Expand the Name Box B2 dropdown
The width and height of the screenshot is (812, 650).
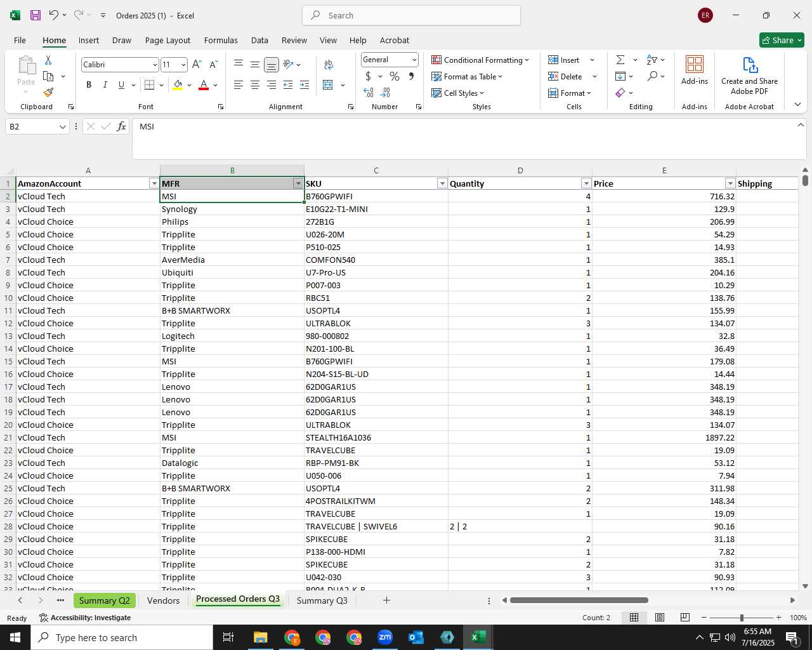tap(62, 127)
